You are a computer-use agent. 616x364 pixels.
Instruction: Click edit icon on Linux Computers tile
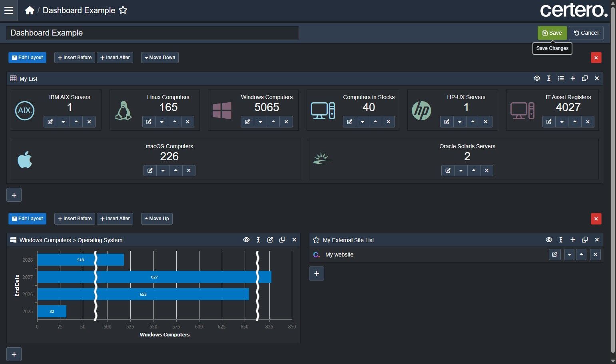pyautogui.click(x=149, y=122)
